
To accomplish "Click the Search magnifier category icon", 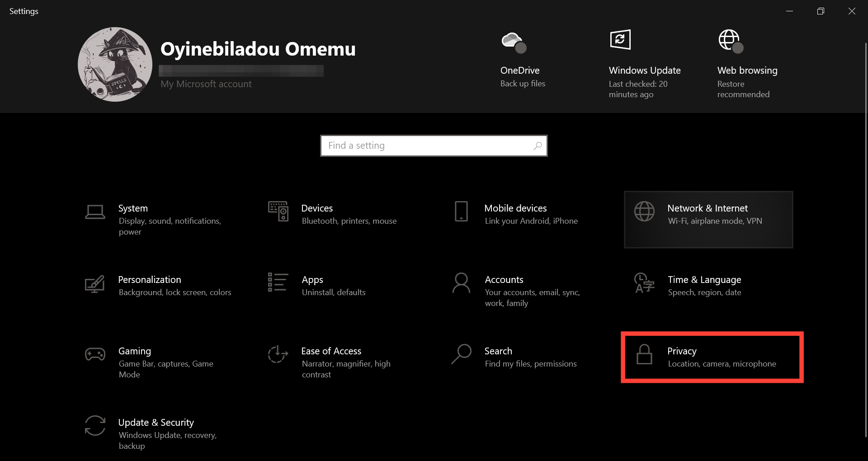I will tap(461, 354).
